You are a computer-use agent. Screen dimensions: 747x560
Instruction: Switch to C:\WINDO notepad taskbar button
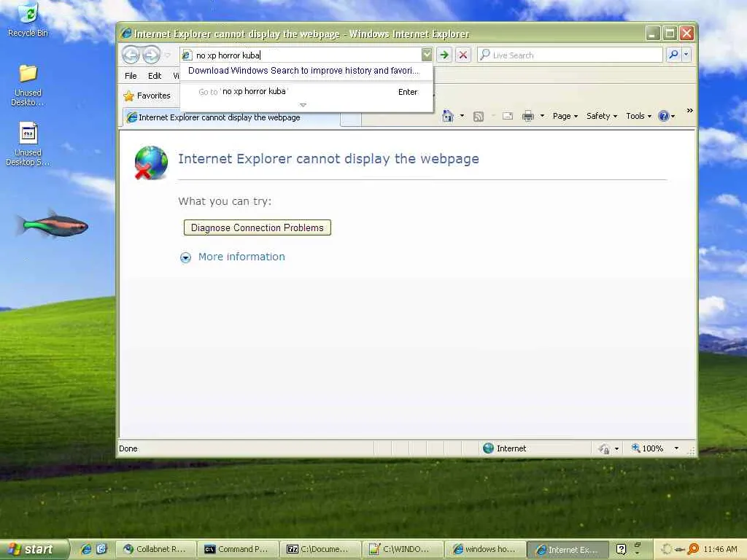tap(402, 549)
